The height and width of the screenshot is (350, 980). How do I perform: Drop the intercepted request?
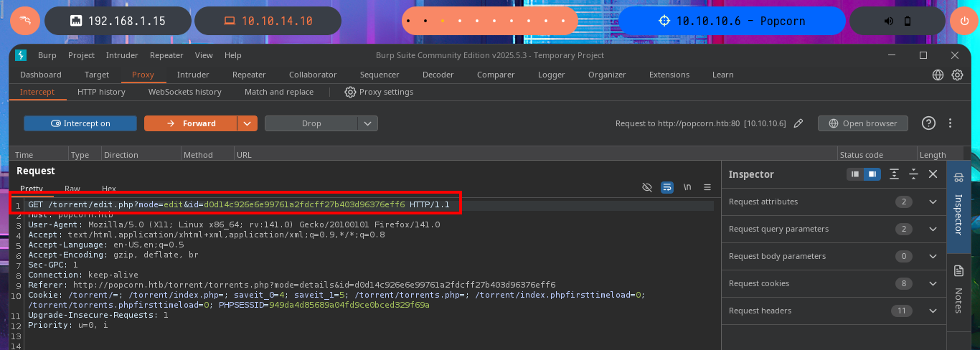(311, 123)
